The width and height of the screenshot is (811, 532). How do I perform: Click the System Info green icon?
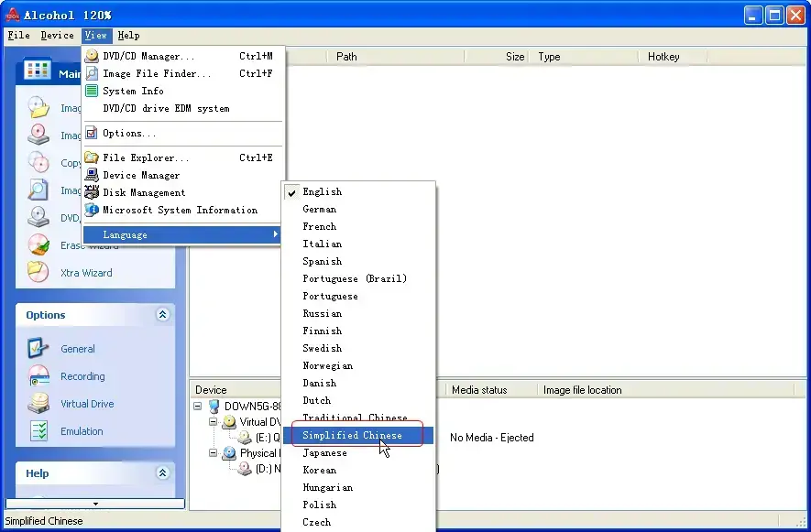click(x=92, y=91)
